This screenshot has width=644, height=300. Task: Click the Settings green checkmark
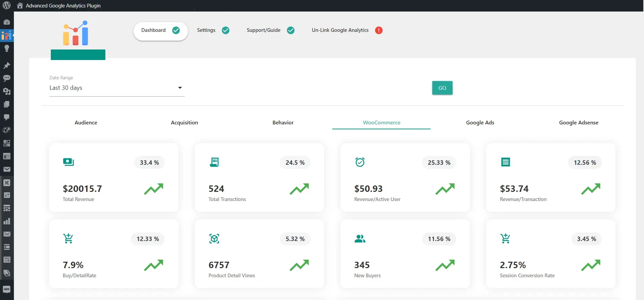click(226, 31)
